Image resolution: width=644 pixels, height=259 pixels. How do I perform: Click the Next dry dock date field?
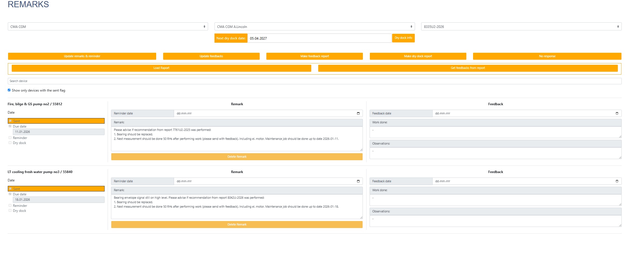click(x=319, y=38)
